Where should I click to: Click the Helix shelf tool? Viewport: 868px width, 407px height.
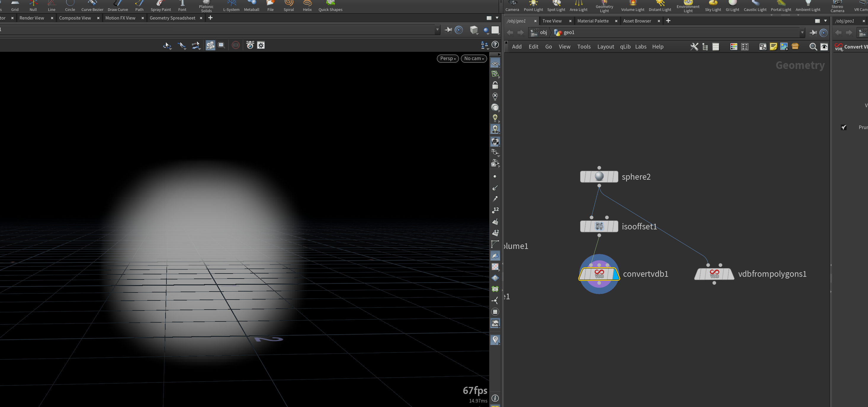[307, 6]
